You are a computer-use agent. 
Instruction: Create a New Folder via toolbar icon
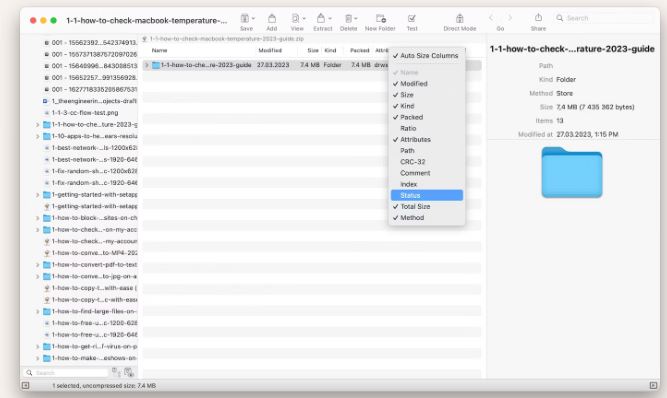[380, 18]
